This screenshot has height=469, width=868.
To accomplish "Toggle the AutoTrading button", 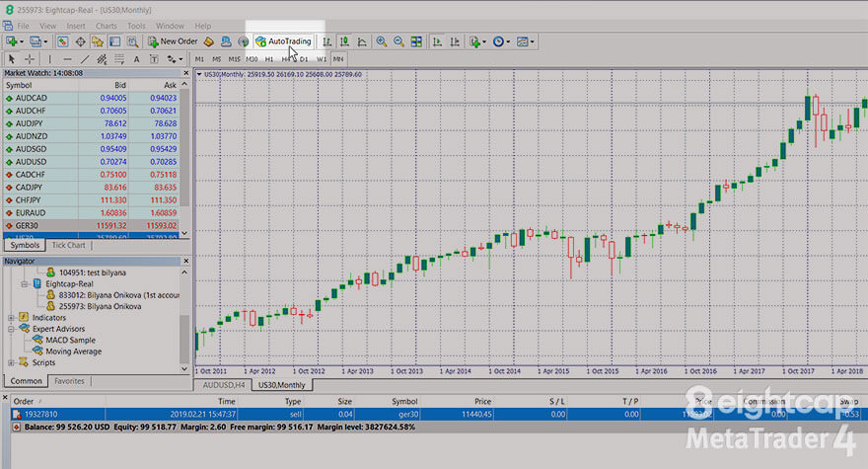I will pos(284,41).
